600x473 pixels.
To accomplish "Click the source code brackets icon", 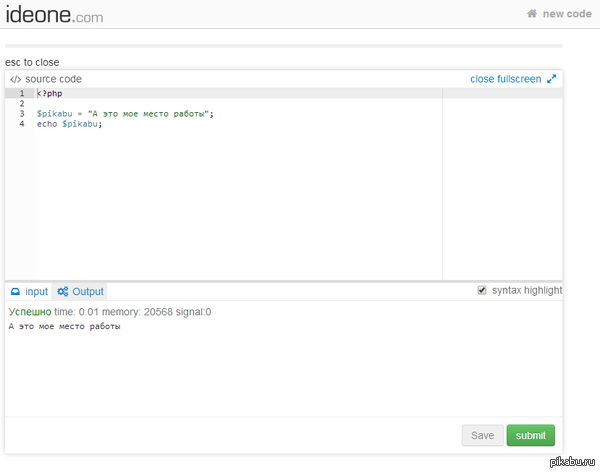I will pyautogui.click(x=15, y=79).
